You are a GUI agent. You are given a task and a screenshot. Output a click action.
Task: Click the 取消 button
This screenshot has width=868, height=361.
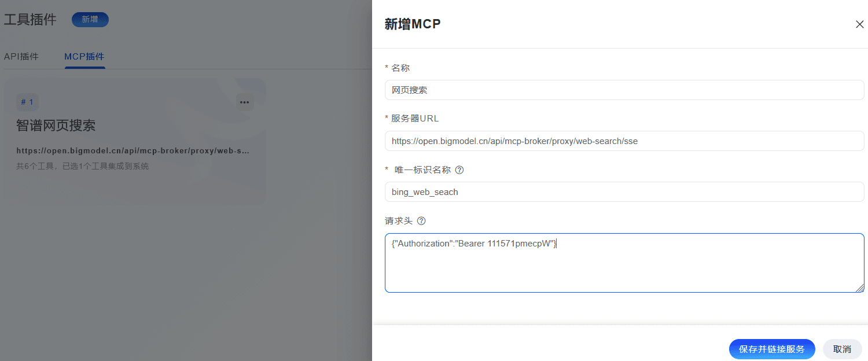pos(842,349)
